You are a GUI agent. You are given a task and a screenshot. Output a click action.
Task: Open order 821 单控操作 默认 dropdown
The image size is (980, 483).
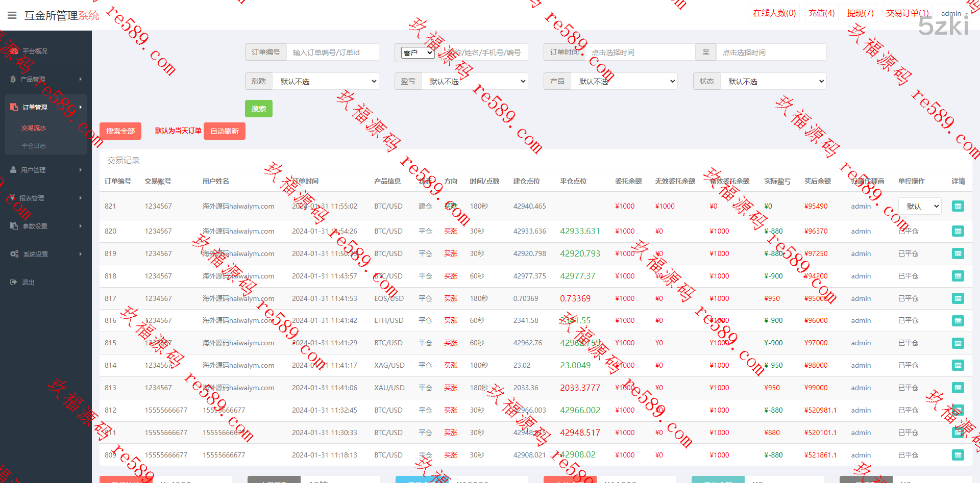(920, 206)
